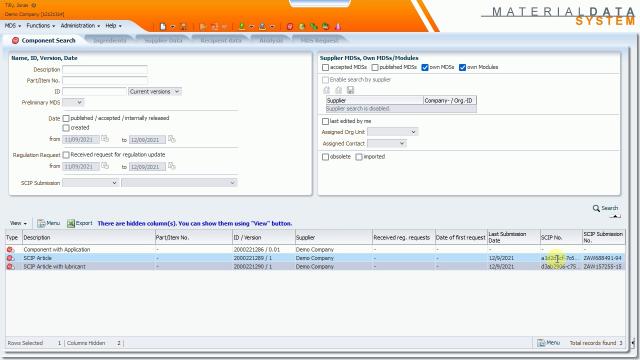The image size is (640, 360).
Task: Click type icon of SCIP Article row
Action: pos(10,258)
